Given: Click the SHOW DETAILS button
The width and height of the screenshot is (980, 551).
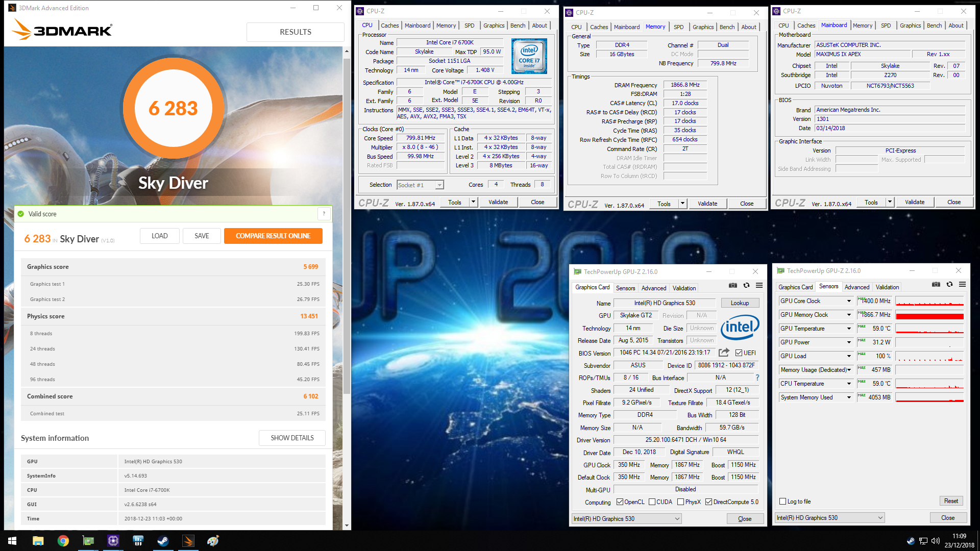Looking at the screenshot, I should pyautogui.click(x=292, y=438).
